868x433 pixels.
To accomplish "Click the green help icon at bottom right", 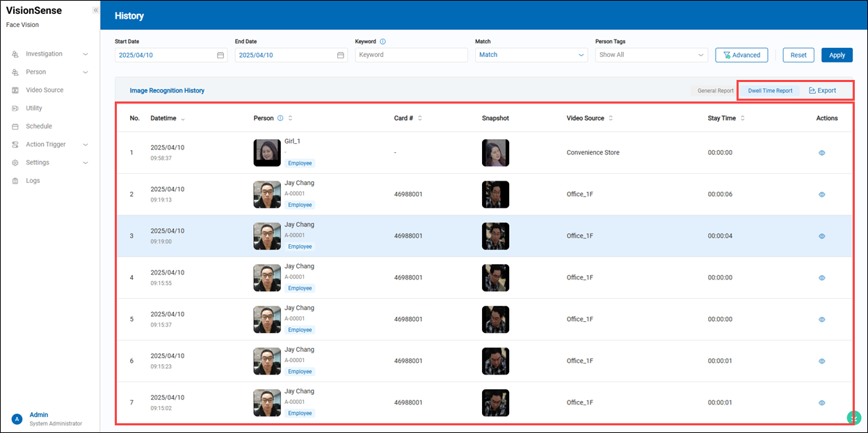I will coord(853,417).
